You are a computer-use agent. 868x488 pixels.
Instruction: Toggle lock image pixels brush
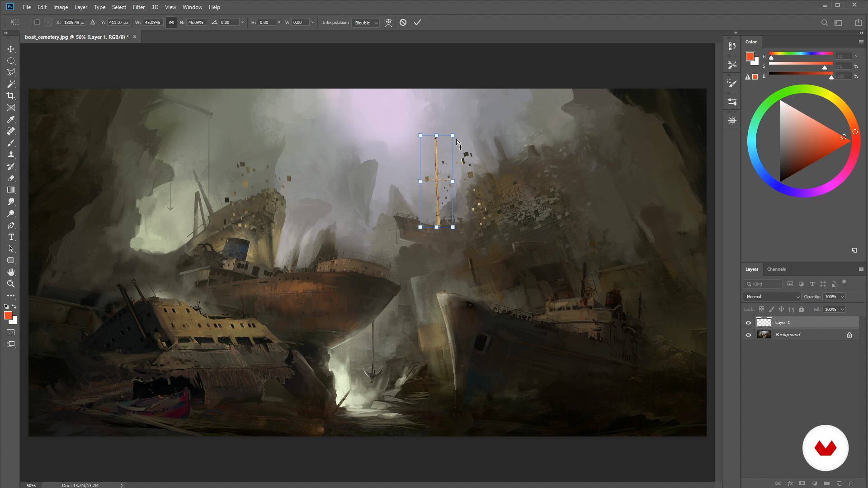[772, 309]
